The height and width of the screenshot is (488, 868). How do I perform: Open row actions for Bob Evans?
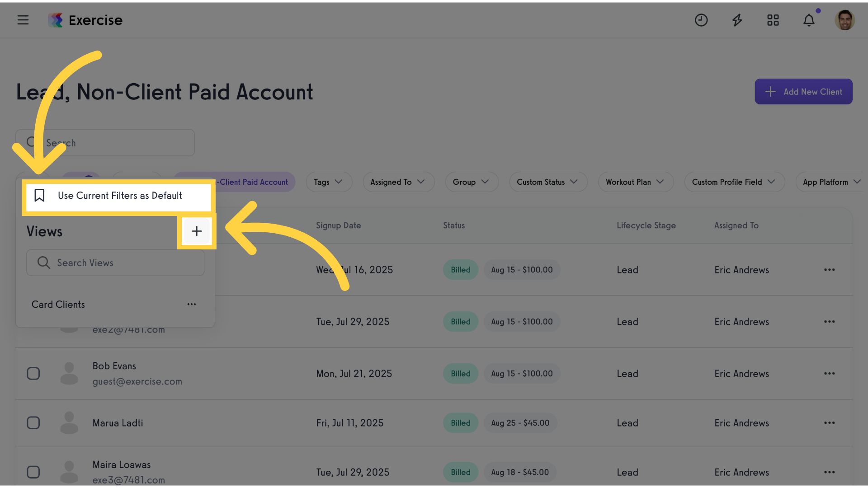(x=829, y=374)
